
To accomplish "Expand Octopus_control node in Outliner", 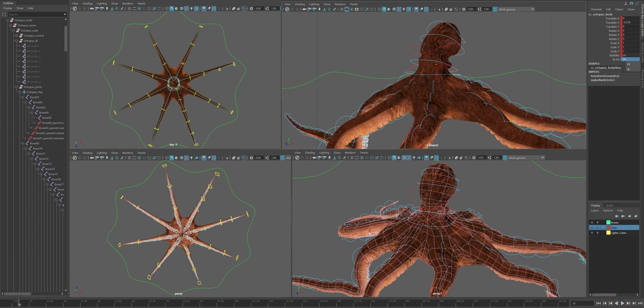I will click(x=17, y=36).
